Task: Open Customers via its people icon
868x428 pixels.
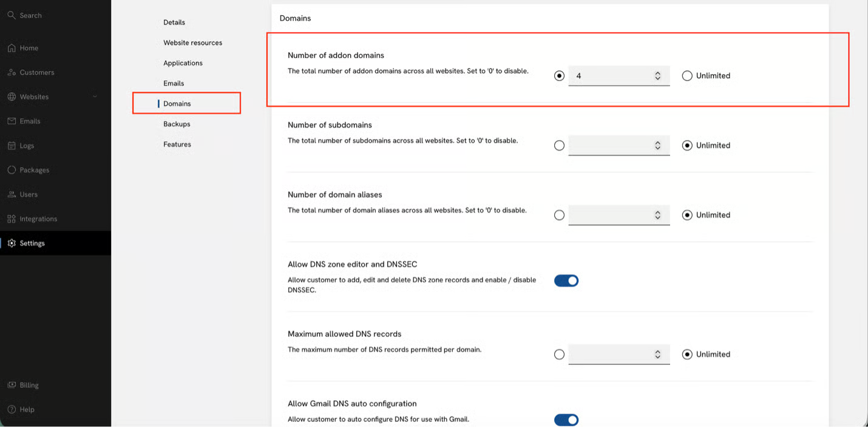Action: tap(12, 72)
